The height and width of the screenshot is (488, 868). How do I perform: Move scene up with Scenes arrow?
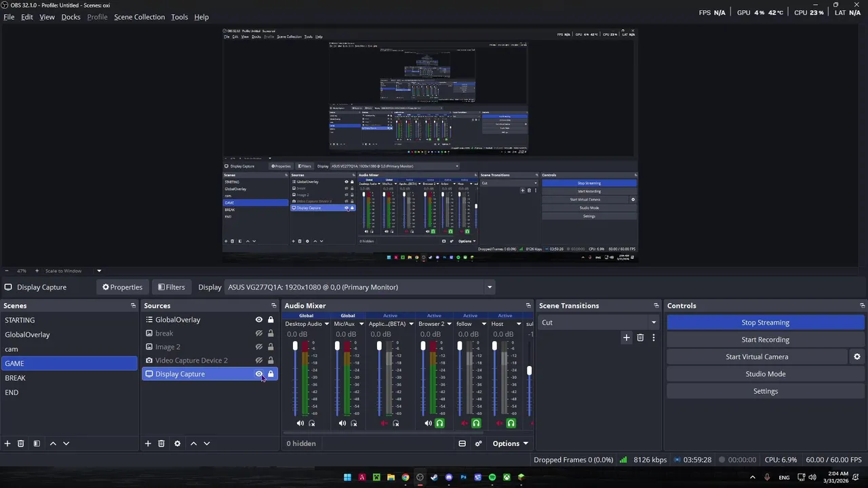(x=53, y=443)
